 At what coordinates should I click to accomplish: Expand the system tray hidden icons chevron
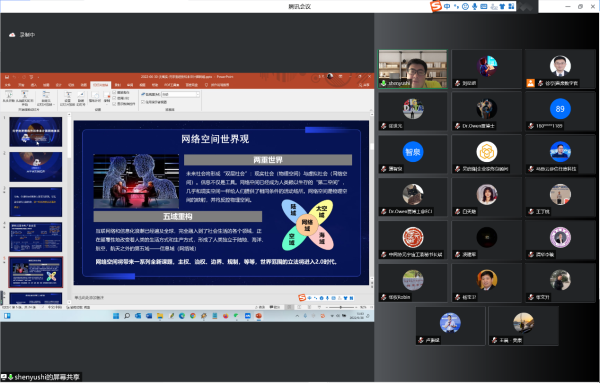click(297, 316)
